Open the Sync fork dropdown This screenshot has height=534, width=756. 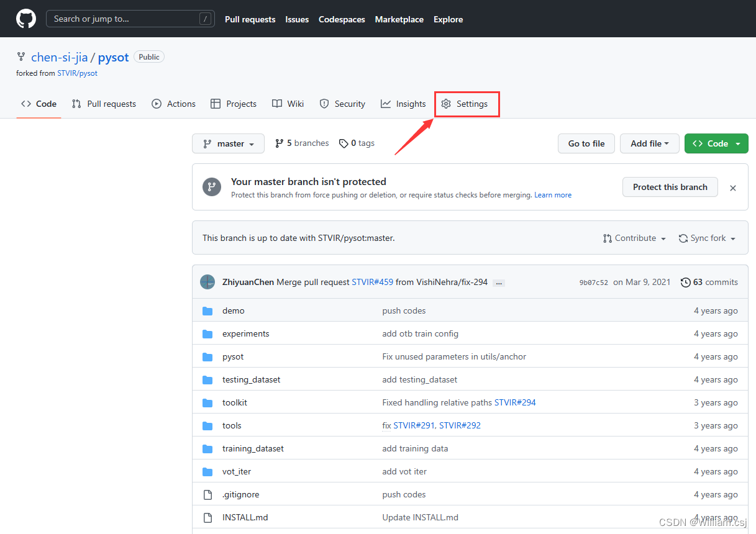pyautogui.click(x=707, y=238)
